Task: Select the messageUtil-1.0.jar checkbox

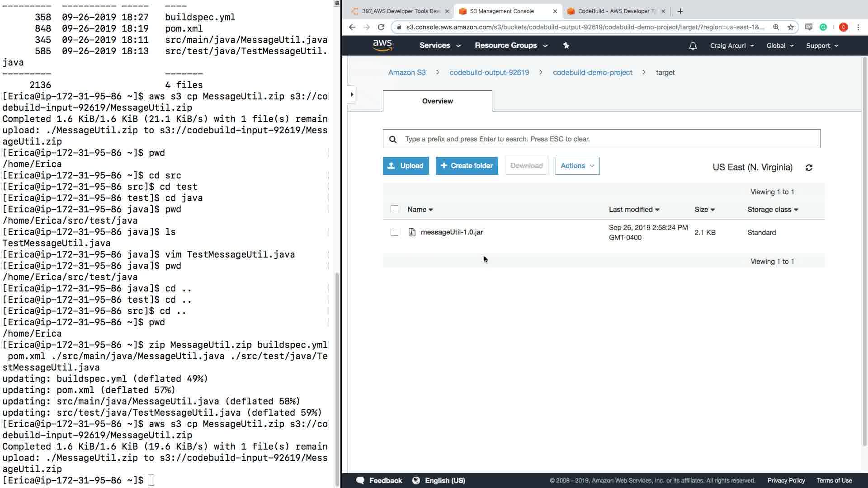Action: click(394, 232)
